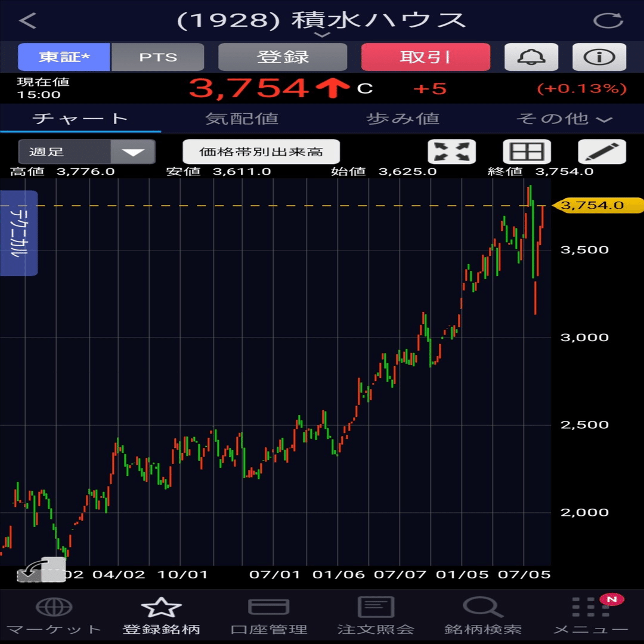
Task: Open the 週足 period dropdown
Action: tap(86, 151)
